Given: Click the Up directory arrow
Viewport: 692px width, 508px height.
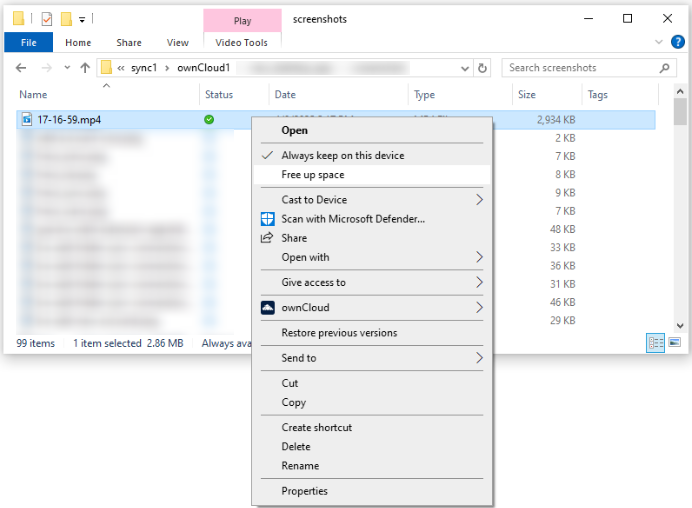Looking at the screenshot, I should click(x=84, y=68).
